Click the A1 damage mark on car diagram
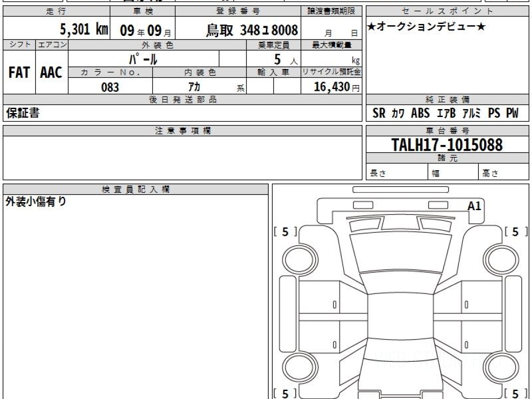532x399 pixels. (x=474, y=205)
